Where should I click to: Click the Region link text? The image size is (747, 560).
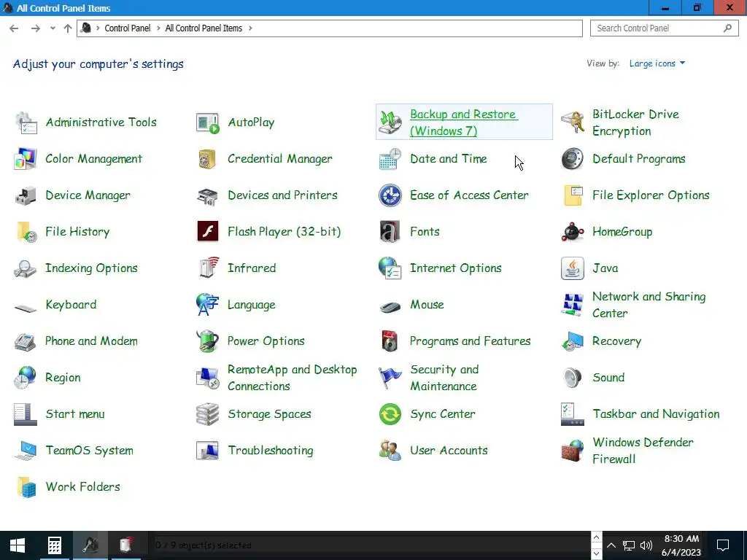pos(63,378)
